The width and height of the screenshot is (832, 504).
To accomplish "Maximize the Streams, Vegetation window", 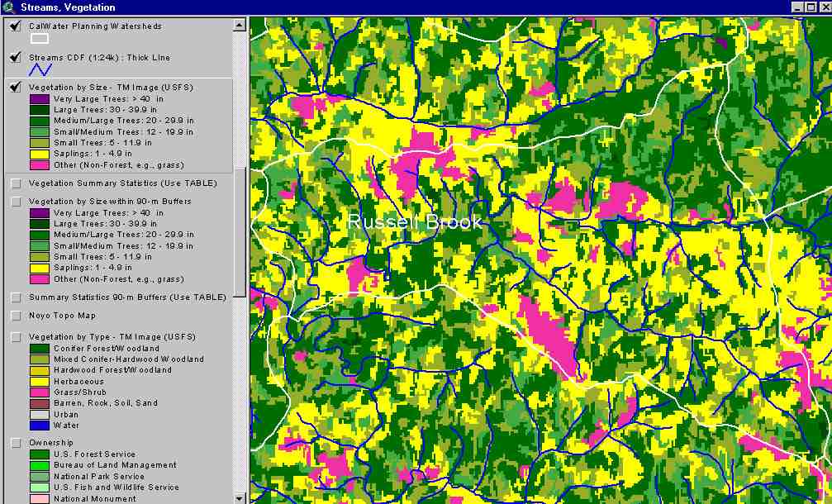I will [811, 7].
